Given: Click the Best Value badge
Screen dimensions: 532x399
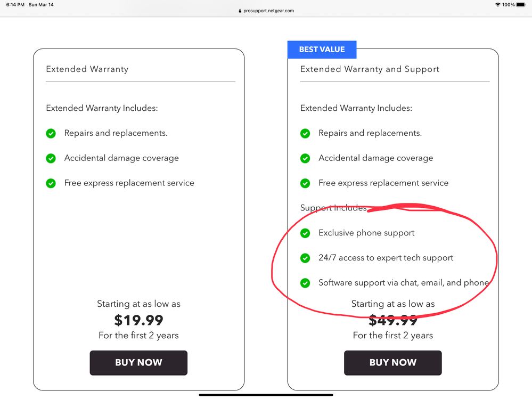Looking at the screenshot, I should coord(322,50).
